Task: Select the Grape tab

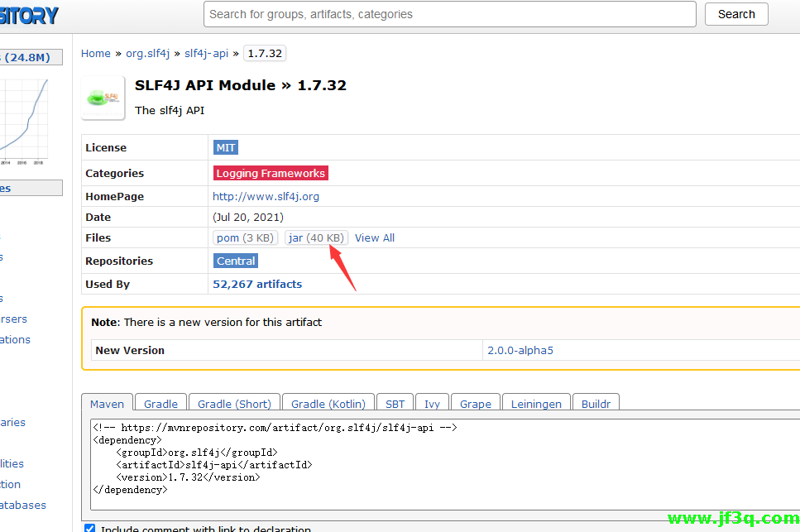Action: pyautogui.click(x=475, y=404)
